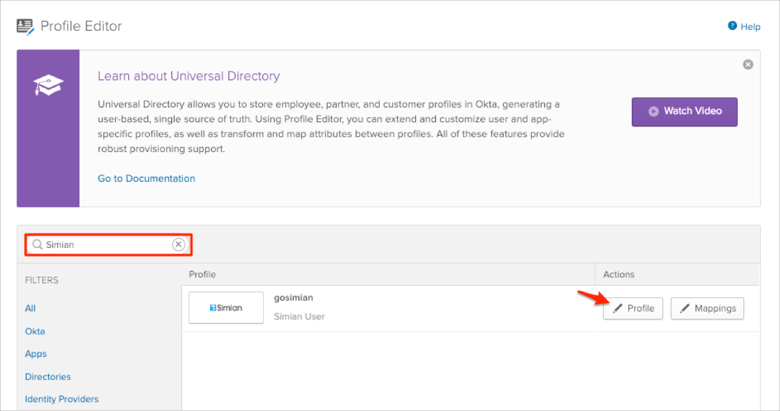Screen dimensions: 780x411
Task: Click the Actions column header
Action: coord(618,274)
